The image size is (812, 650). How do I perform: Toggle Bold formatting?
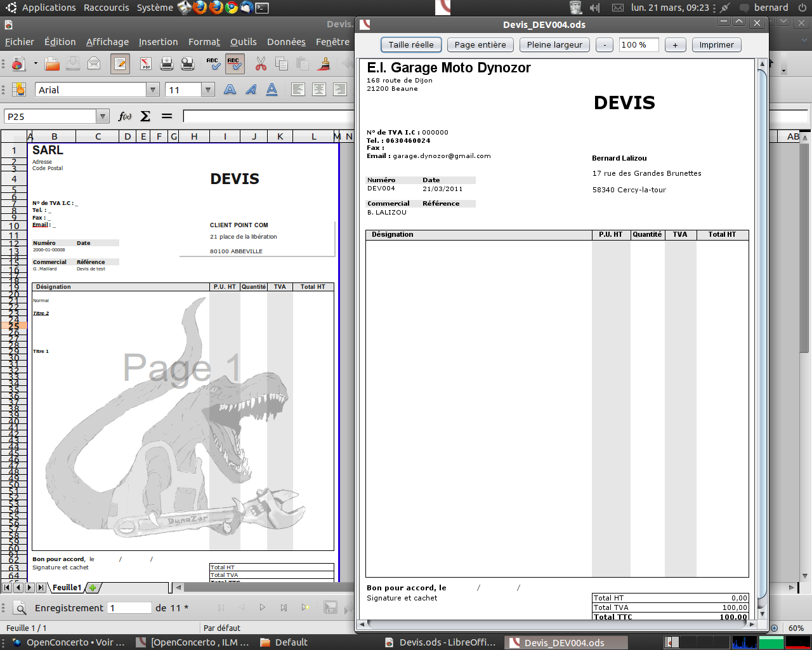[230, 90]
